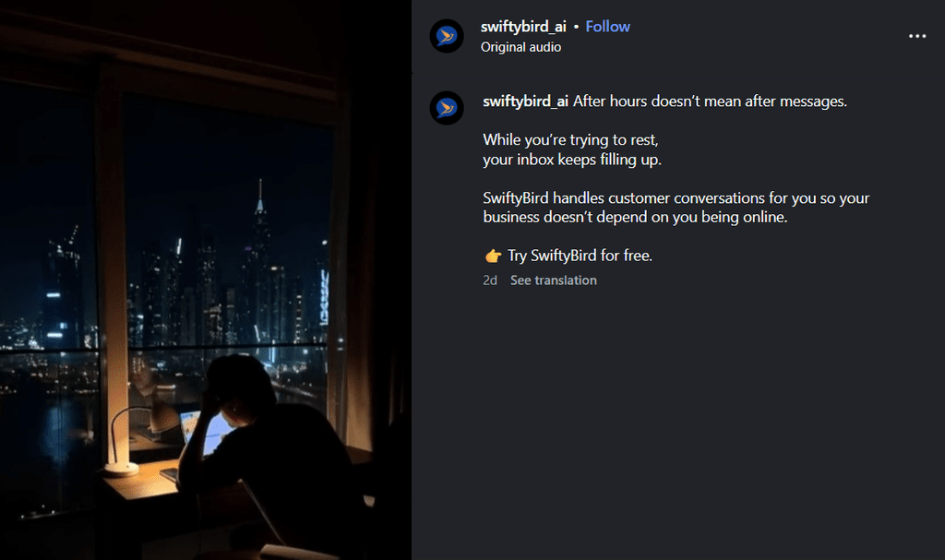Click the 'your inbox keeps filling up.' line
Screen dimensions: 945x560
(572, 160)
